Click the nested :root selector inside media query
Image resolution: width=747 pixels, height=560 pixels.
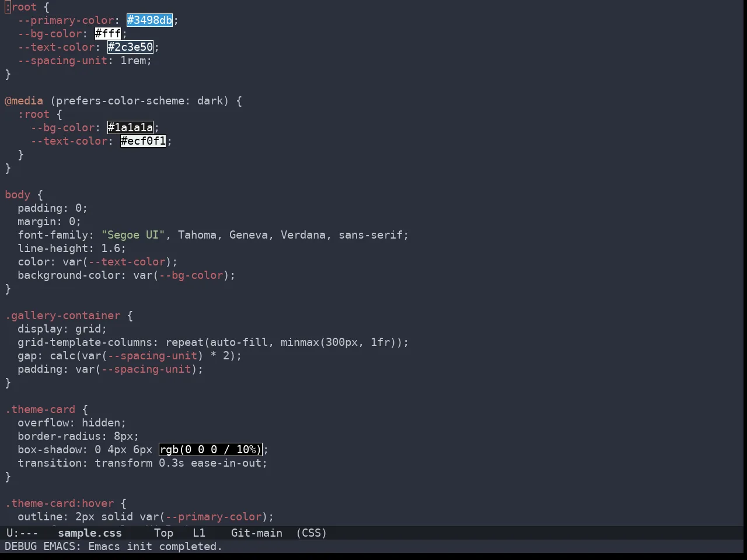(33, 114)
